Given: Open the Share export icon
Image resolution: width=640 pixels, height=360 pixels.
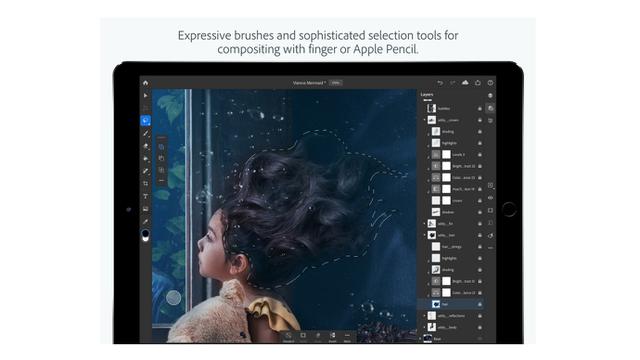Looking at the screenshot, I should [x=478, y=83].
